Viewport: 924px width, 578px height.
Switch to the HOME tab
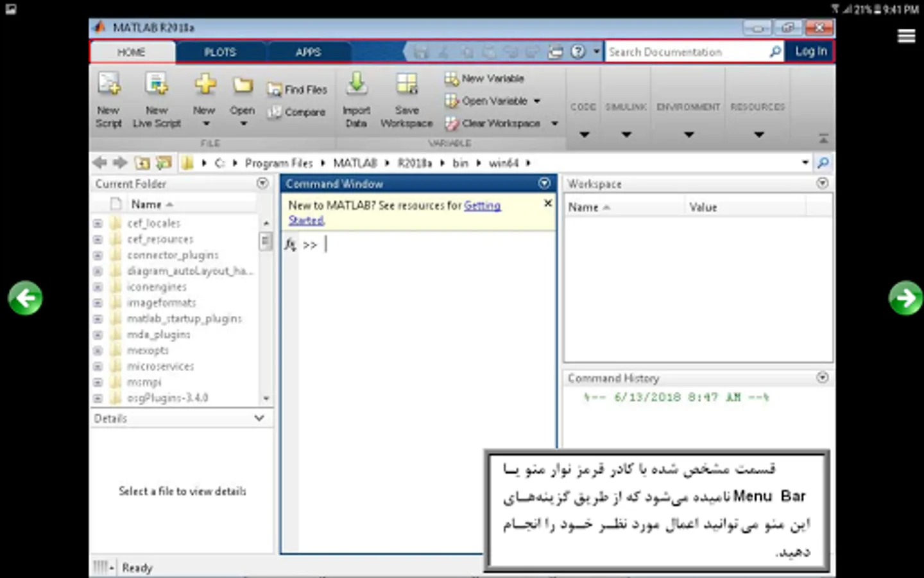point(132,52)
